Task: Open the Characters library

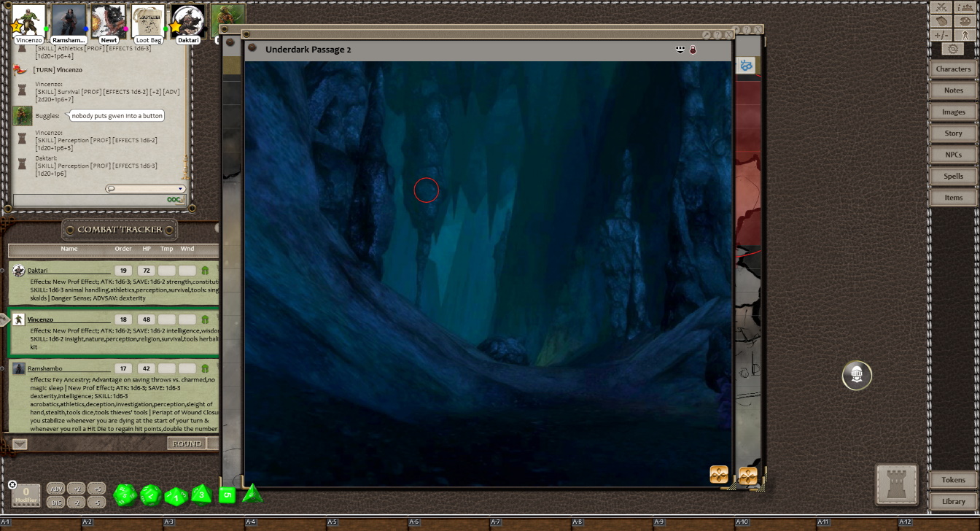Action: (953, 69)
